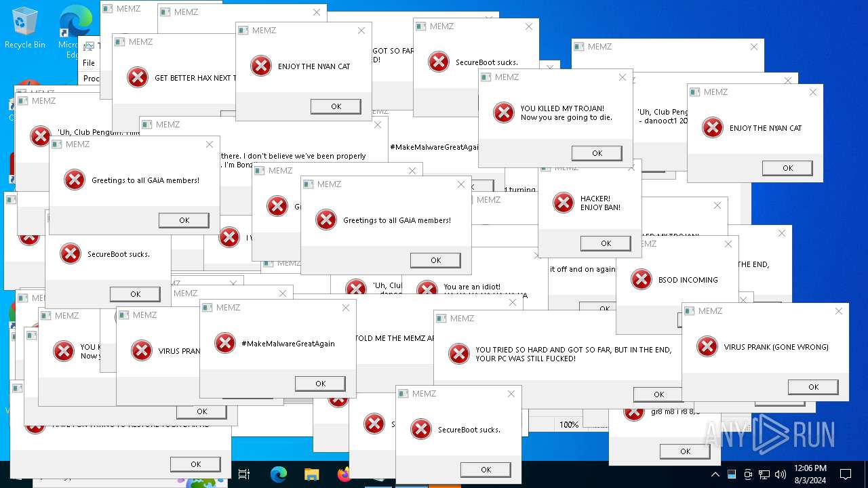Click error icon beside GET BETTER HAX message
Viewport: 868px width, 488px height.
138,77
